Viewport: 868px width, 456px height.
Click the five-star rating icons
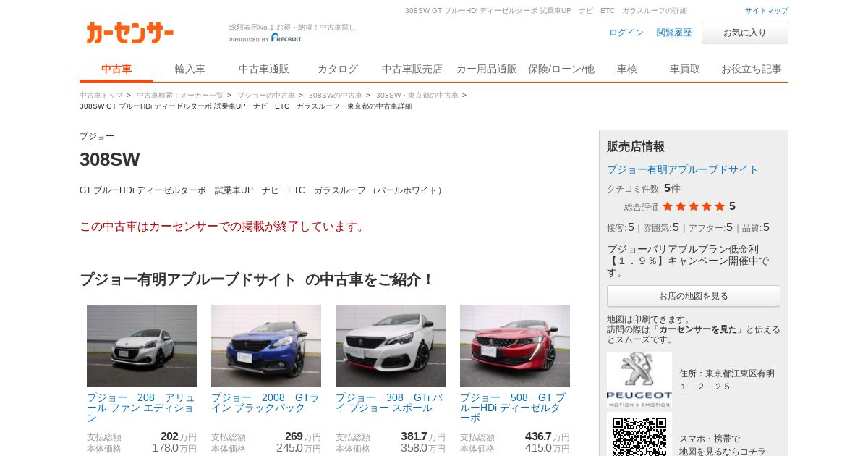point(693,206)
